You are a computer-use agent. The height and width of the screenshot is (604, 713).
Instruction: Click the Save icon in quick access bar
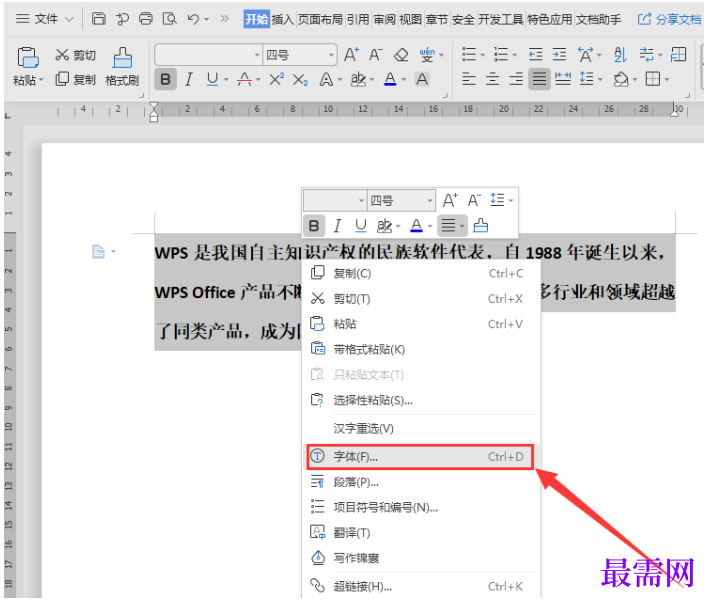click(99, 19)
